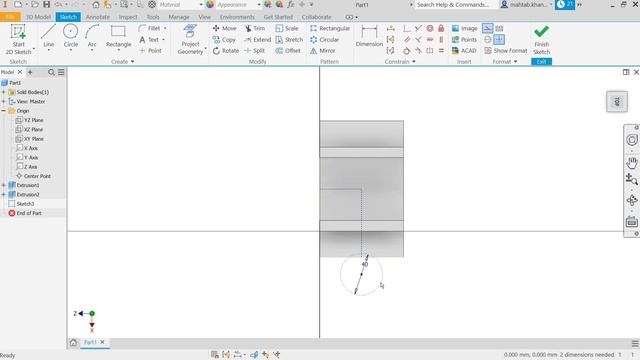Activate navigation bar Zoom tool
The image size is (640, 360).
[x=632, y=179]
